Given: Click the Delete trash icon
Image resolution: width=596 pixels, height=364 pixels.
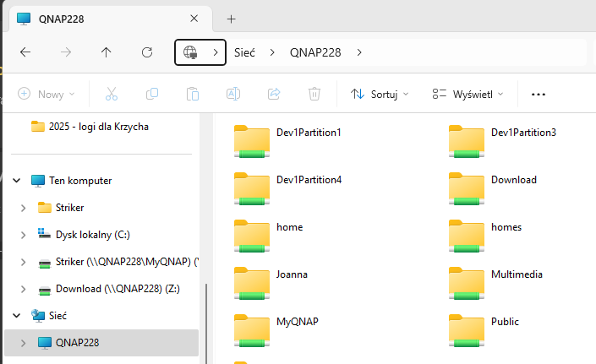Looking at the screenshot, I should pos(314,95).
